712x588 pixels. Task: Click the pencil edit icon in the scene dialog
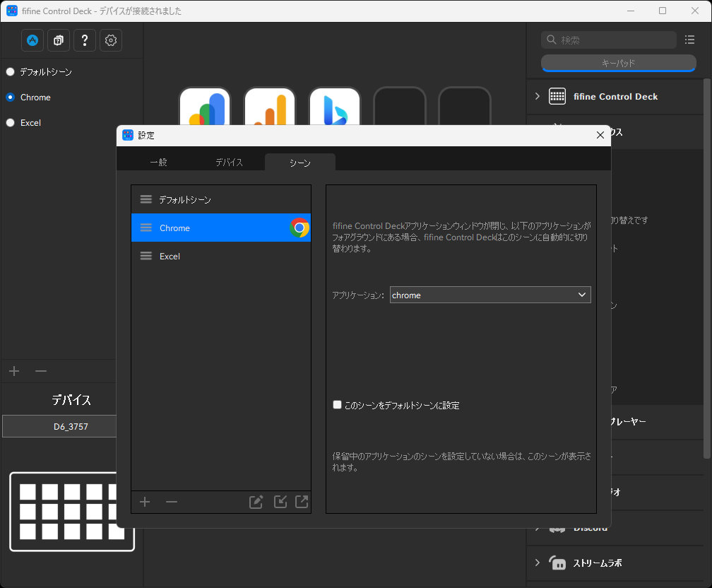click(256, 502)
